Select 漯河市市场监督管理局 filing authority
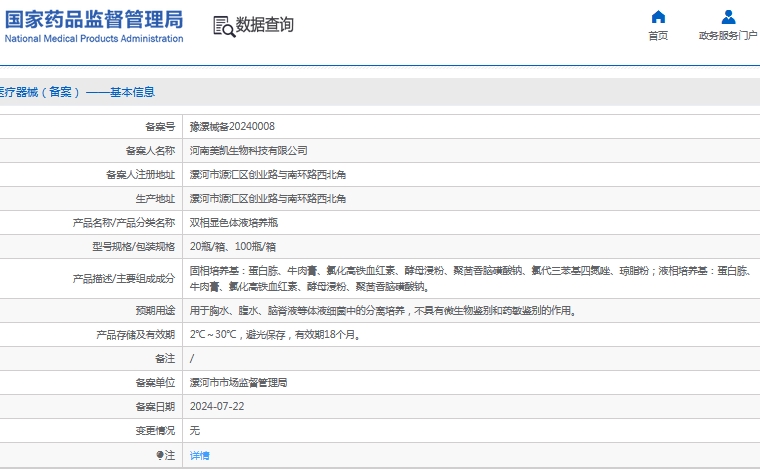760x472 pixels. [238, 382]
